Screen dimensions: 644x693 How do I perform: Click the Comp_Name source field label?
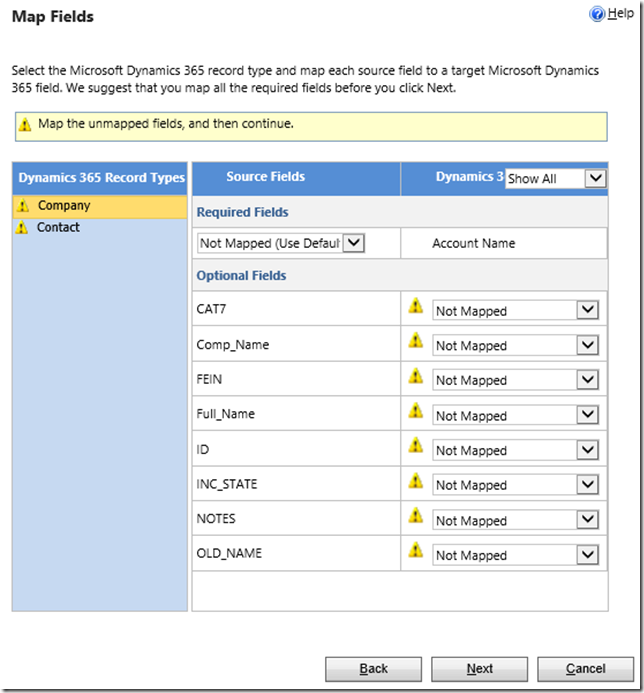[232, 344]
